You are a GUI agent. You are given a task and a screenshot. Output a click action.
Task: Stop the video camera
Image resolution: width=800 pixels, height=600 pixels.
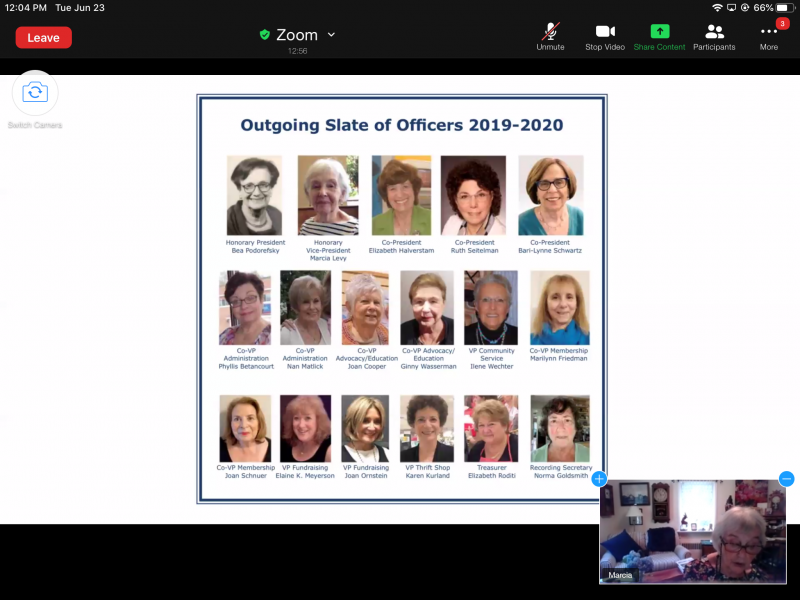tap(605, 37)
